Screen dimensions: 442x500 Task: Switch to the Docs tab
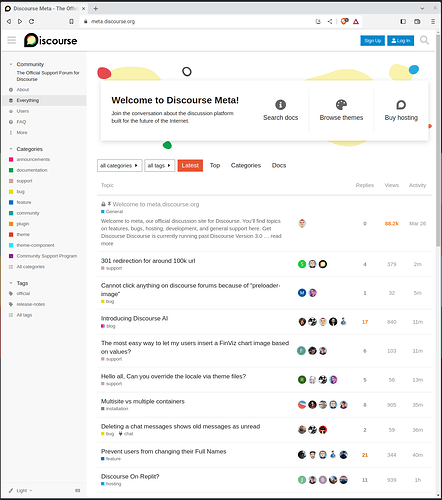click(279, 165)
